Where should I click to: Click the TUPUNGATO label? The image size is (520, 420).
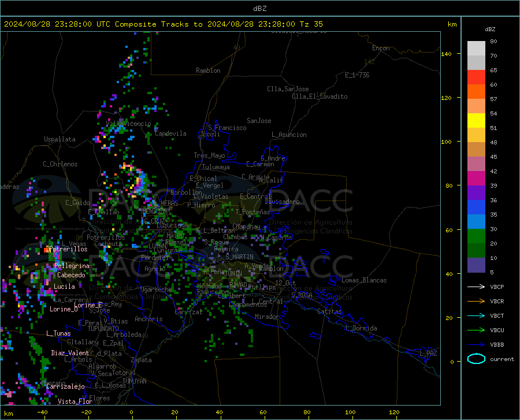[x=103, y=329]
